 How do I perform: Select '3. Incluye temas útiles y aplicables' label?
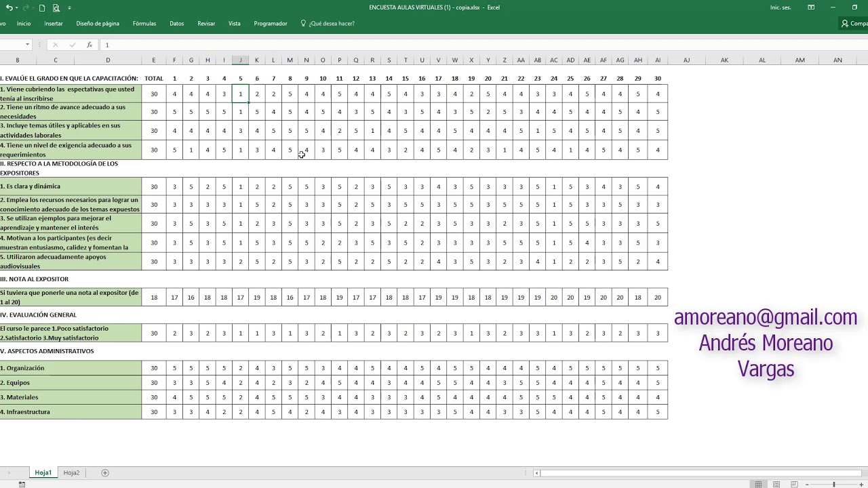coord(71,130)
